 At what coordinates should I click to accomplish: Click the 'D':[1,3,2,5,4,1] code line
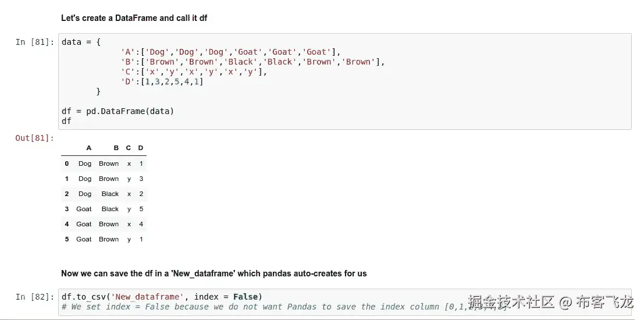162,81
